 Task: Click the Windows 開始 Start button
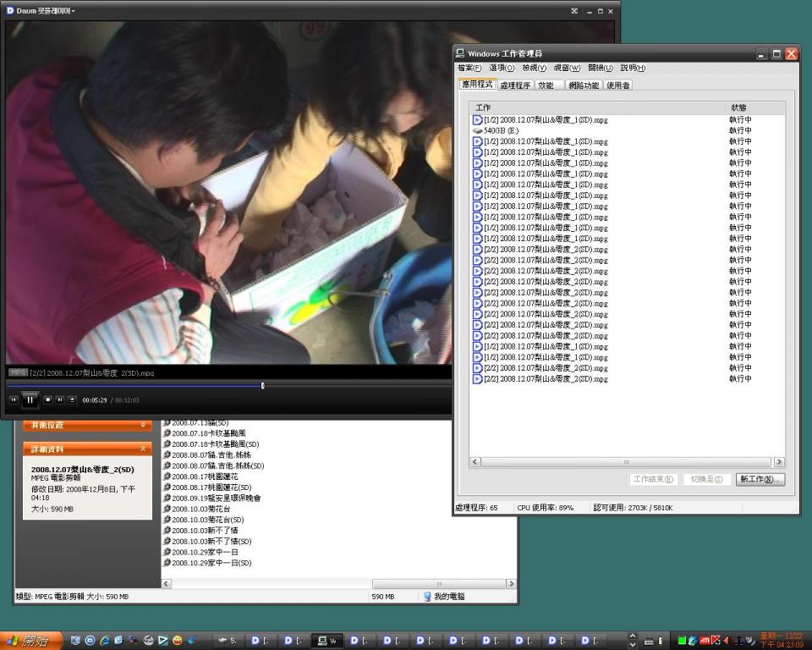point(30,641)
